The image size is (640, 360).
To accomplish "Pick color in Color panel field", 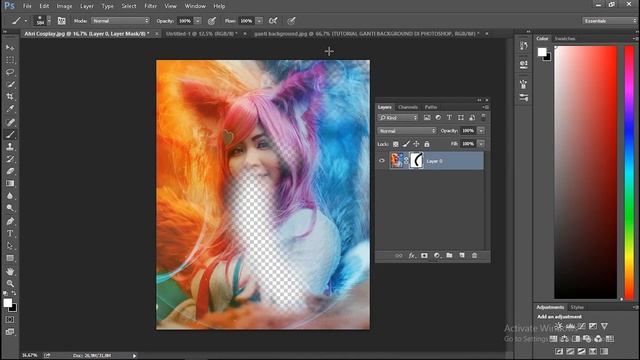I will (x=585, y=172).
